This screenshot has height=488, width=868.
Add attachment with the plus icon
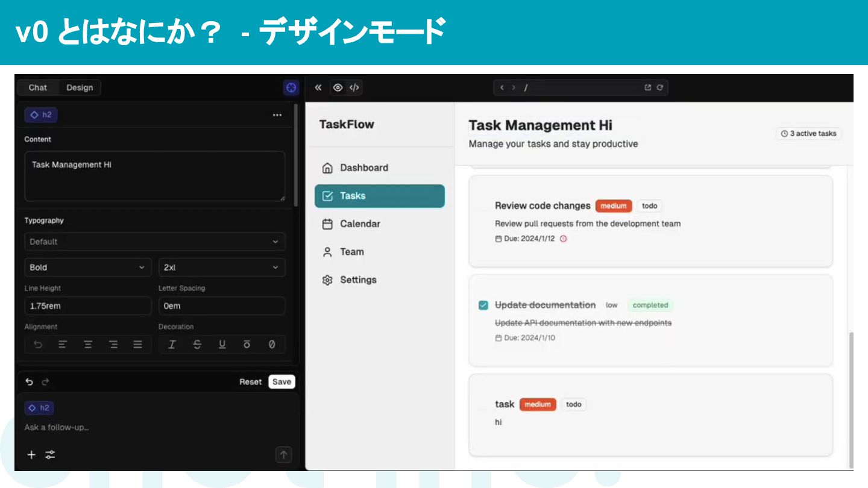(31, 455)
